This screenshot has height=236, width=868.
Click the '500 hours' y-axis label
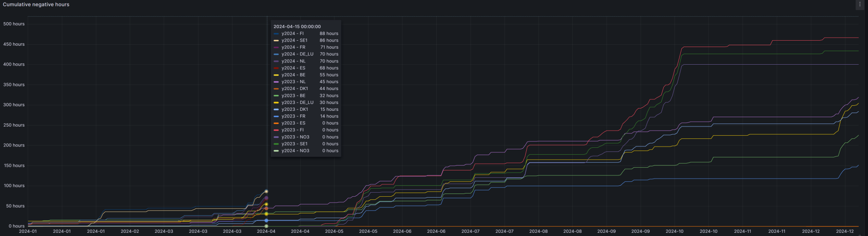[14, 24]
